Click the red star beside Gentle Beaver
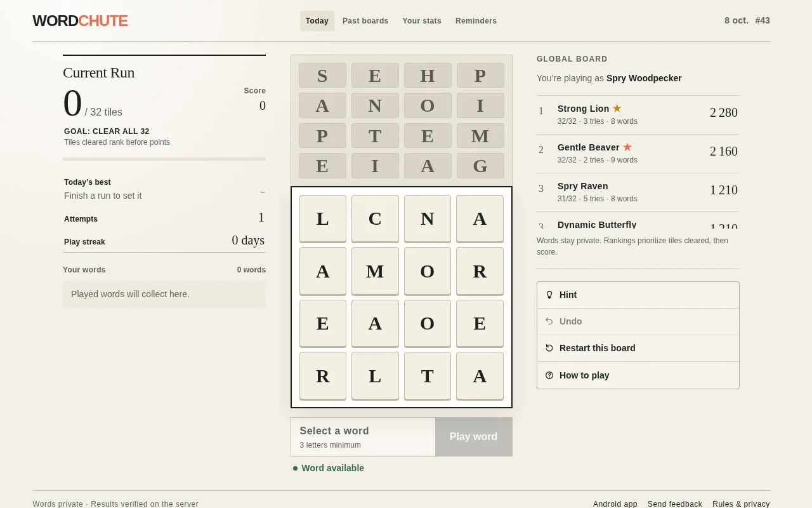 (627, 147)
